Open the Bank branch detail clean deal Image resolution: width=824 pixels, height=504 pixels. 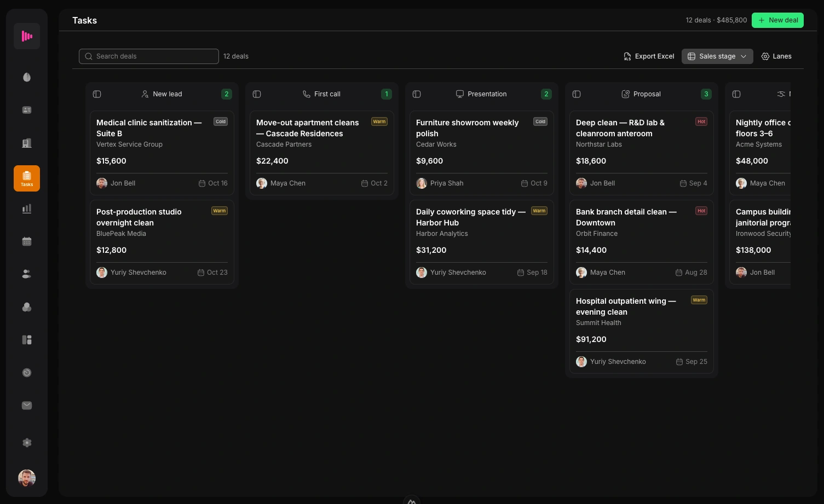tap(642, 242)
